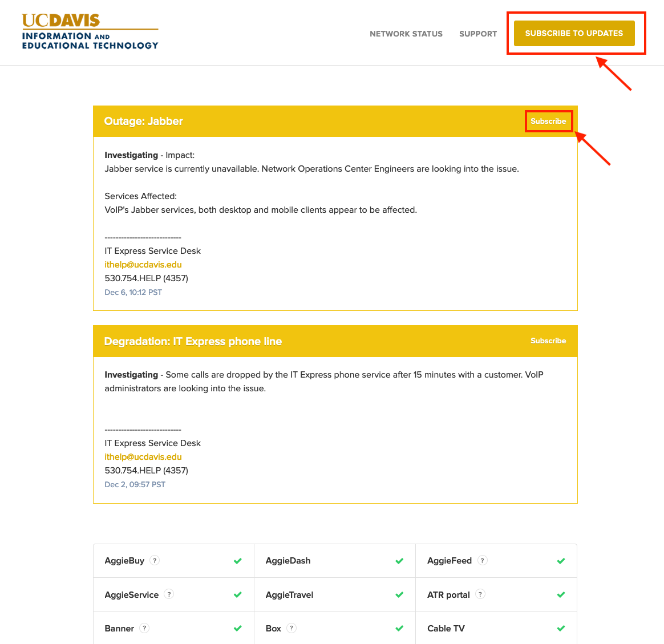Image resolution: width=664 pixels, height=644 pixels.
Task: Select the Cable TV service name
Action: (x=446, y=629)
